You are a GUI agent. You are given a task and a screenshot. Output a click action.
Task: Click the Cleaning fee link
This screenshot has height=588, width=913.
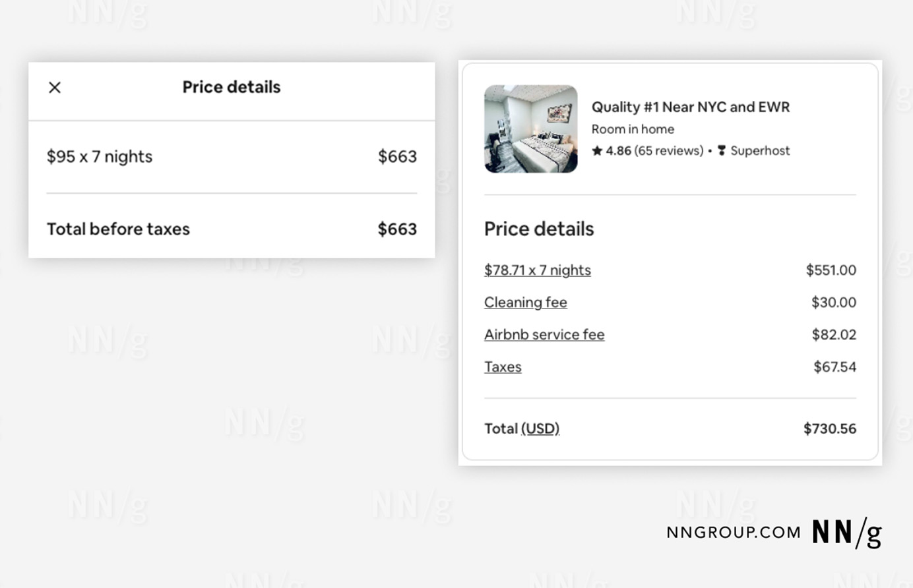tap(525, 303)
